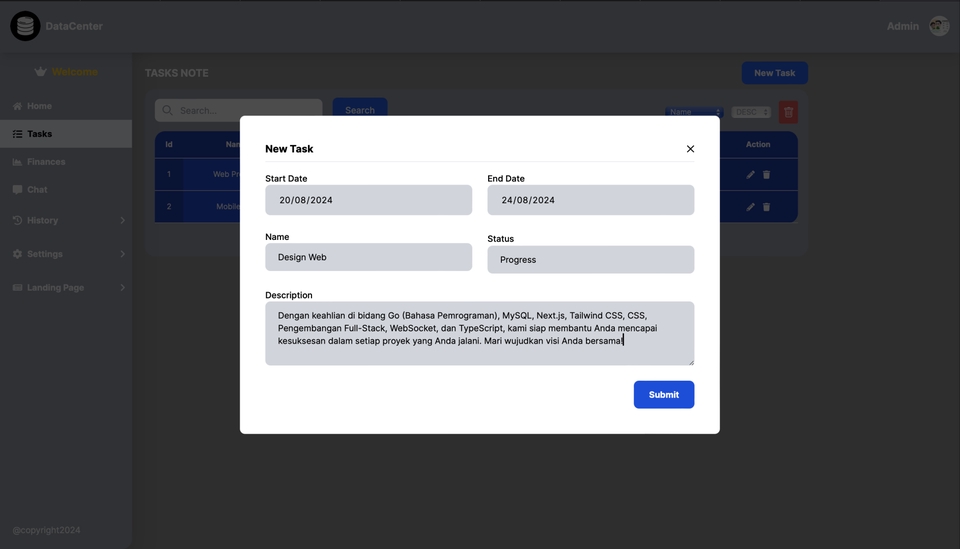Expand the Landing Page submenu chevron
Screen dimensions: 960x549
click(x=123, y=288)
